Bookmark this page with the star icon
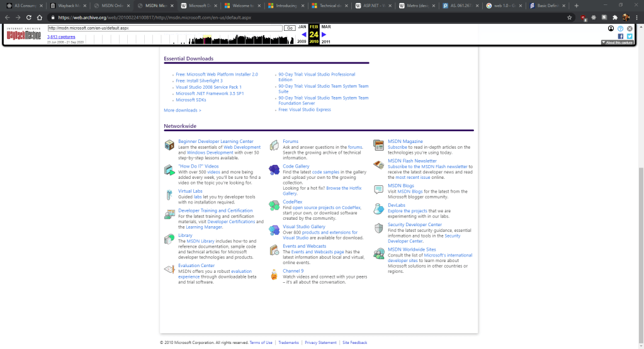Viewport: 644px width, 349px height. coord(570,18)
